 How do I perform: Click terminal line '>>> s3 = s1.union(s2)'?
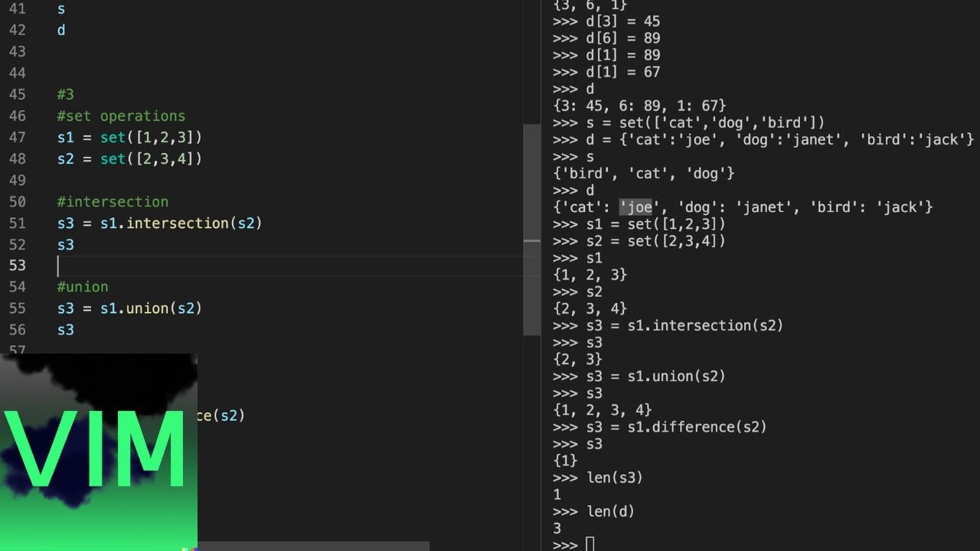tap(639, 376)
